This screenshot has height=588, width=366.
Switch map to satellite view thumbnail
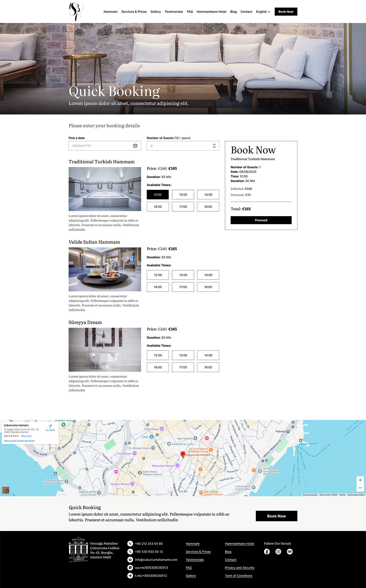(x=6, y=490)
